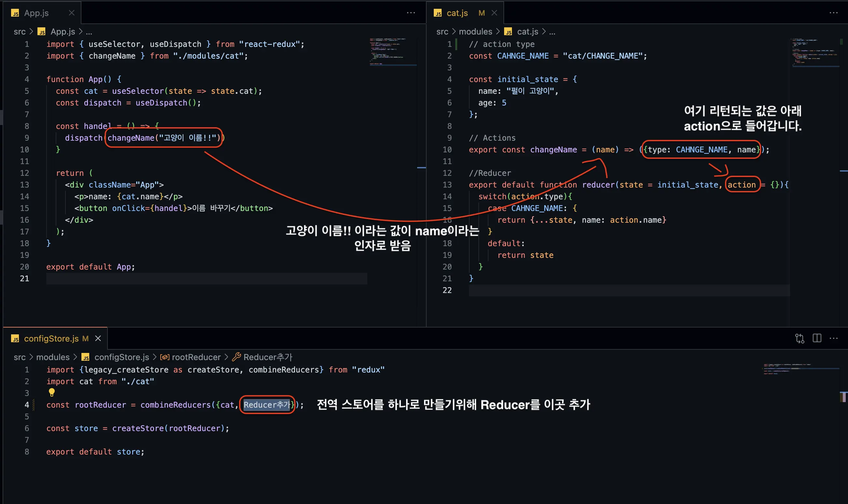Open src breadcrumb in App.js editor

click(x=19, y=32)
